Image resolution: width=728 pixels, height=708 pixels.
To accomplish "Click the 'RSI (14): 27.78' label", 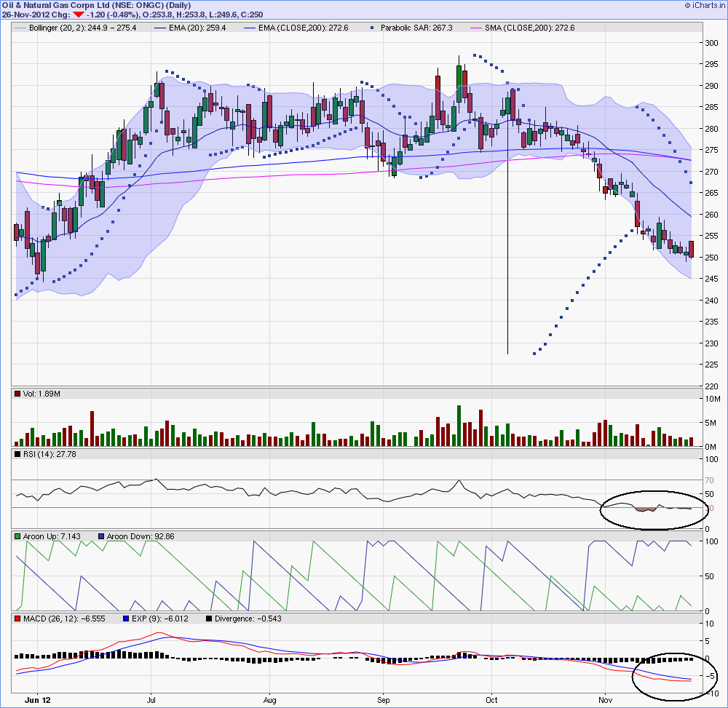I will (50, 454).
